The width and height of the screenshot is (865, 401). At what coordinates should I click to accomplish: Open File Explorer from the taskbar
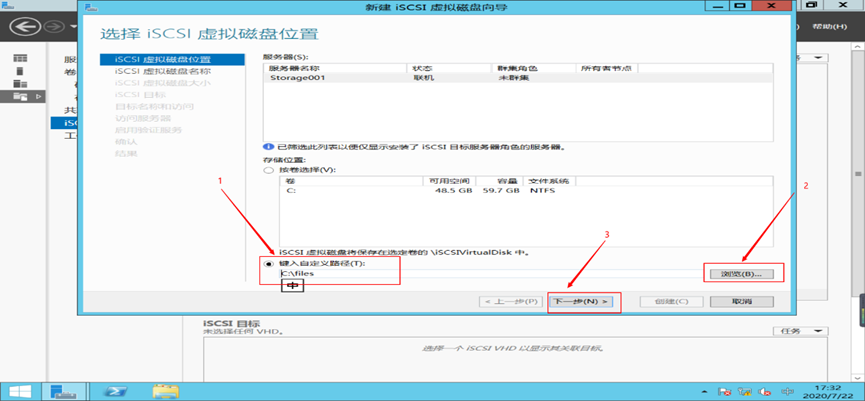click(165, 391)
